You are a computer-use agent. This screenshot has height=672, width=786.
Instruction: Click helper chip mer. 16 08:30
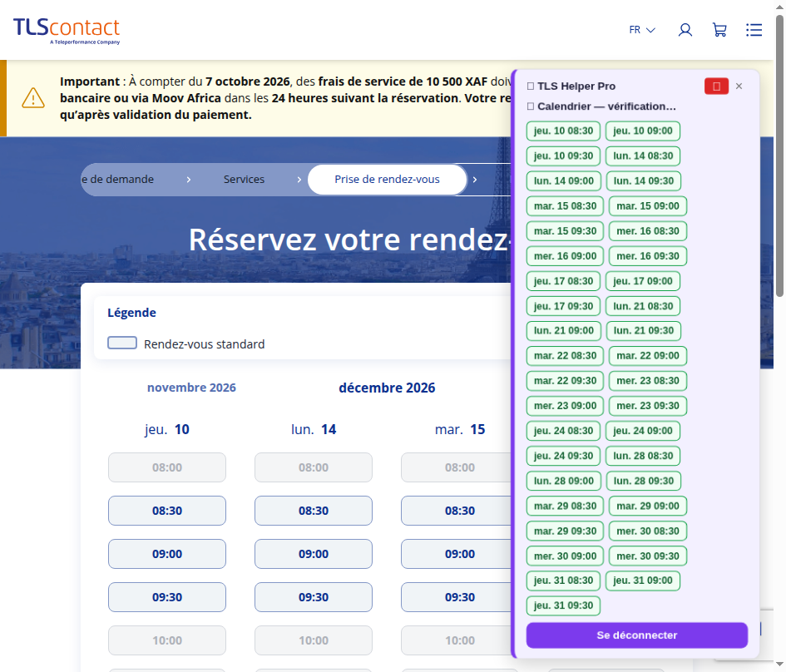(x=648, y=231)
